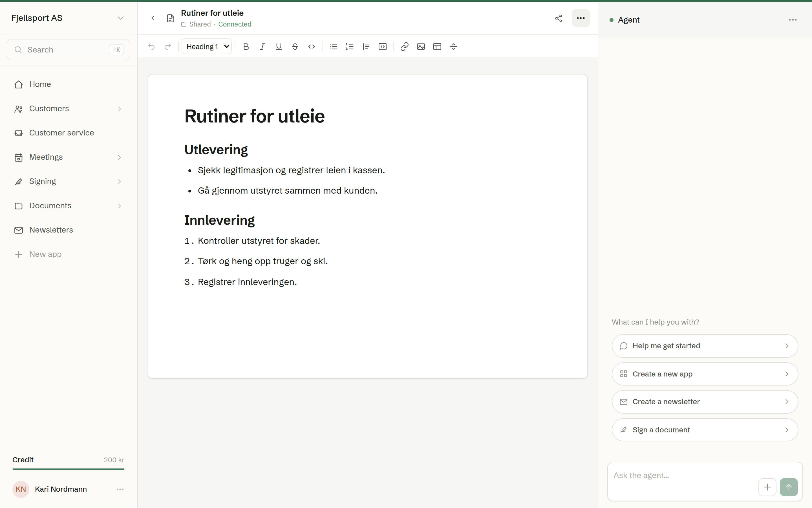The width and height of the screenshot is (812, 508).
Task: Choose Create a newsletter suggestion
Action: coord(705,402)
